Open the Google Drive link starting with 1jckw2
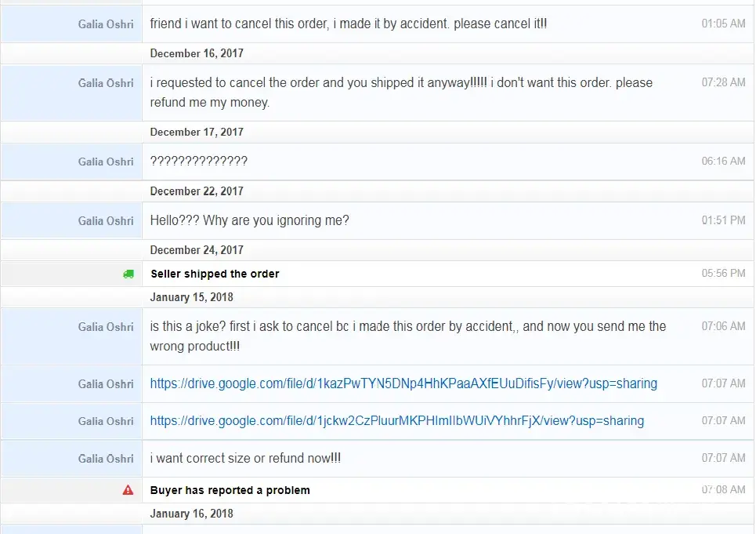This screenshot has height=534, width=756. [396, 421]
